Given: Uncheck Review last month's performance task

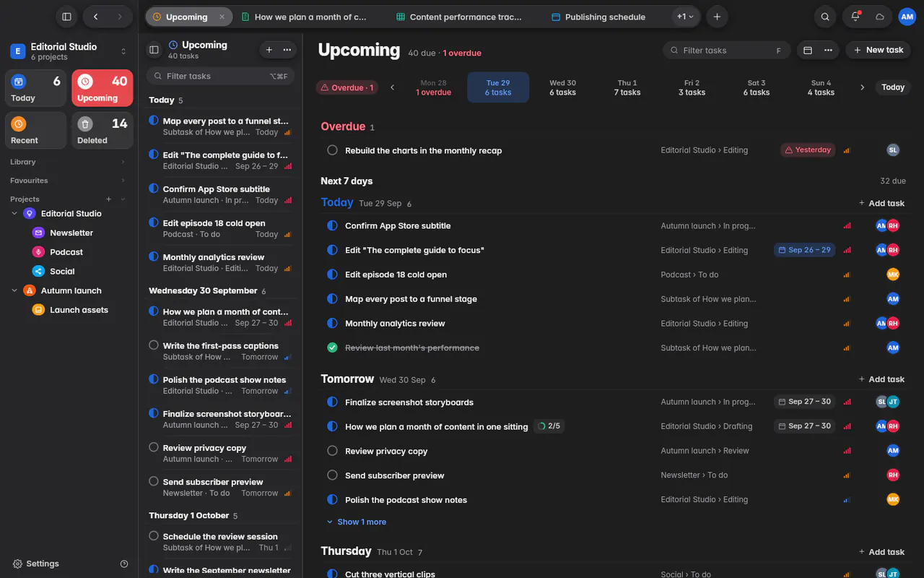Looking at the screenshot, I should 332,348.
